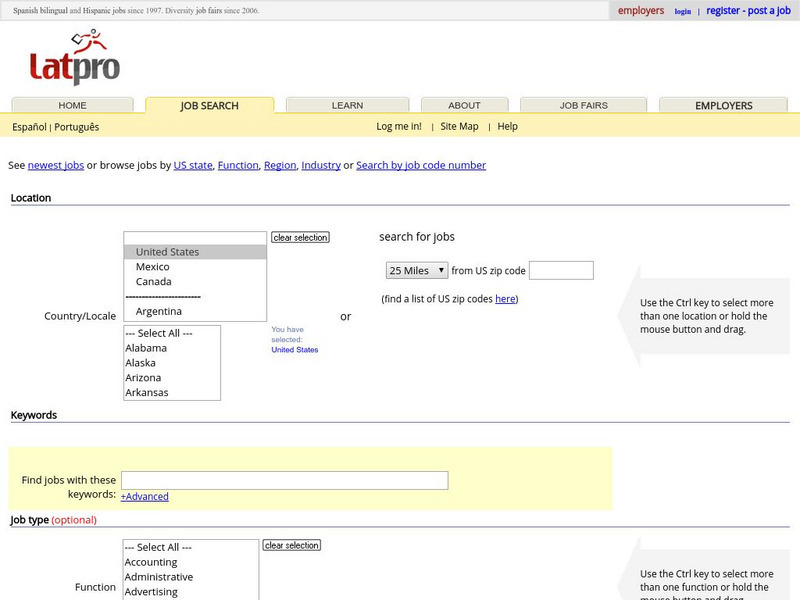Image resolution: width=800 pixels, height=600 pixels.
Task: Click the US zip code input box
Action: (560, 270)
